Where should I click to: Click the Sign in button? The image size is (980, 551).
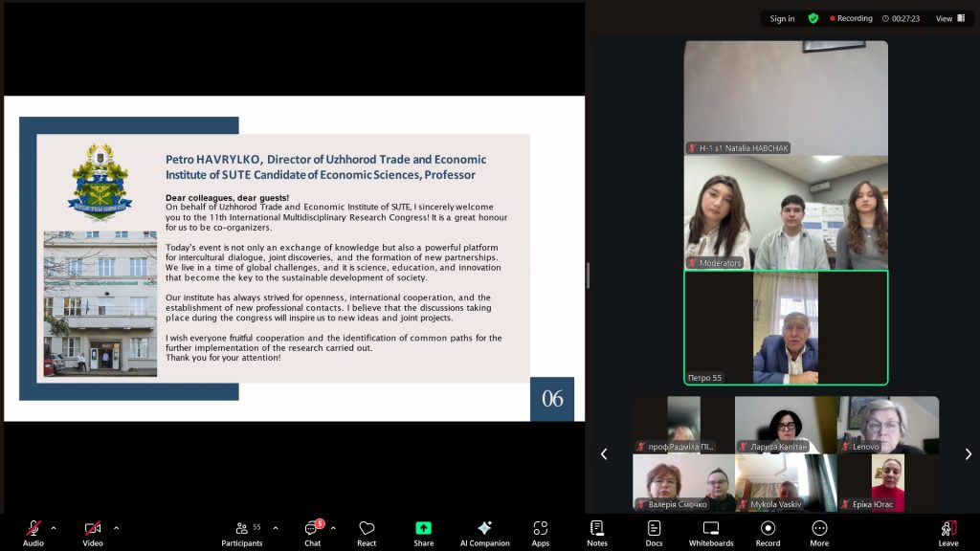point(782,18)
